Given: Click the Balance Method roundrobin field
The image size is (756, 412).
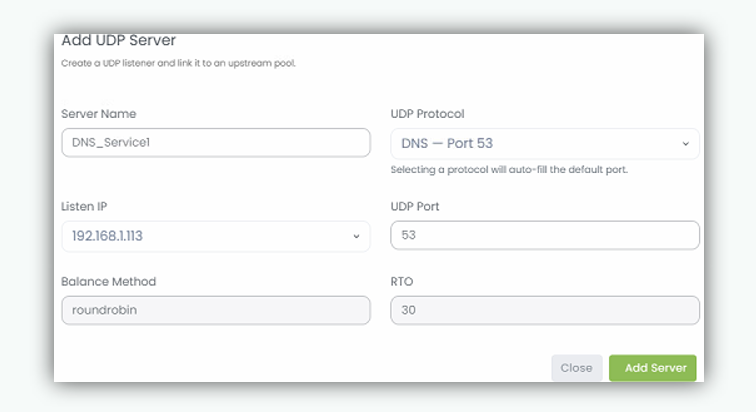Looking at the screenshot, I should coord(215,310).
